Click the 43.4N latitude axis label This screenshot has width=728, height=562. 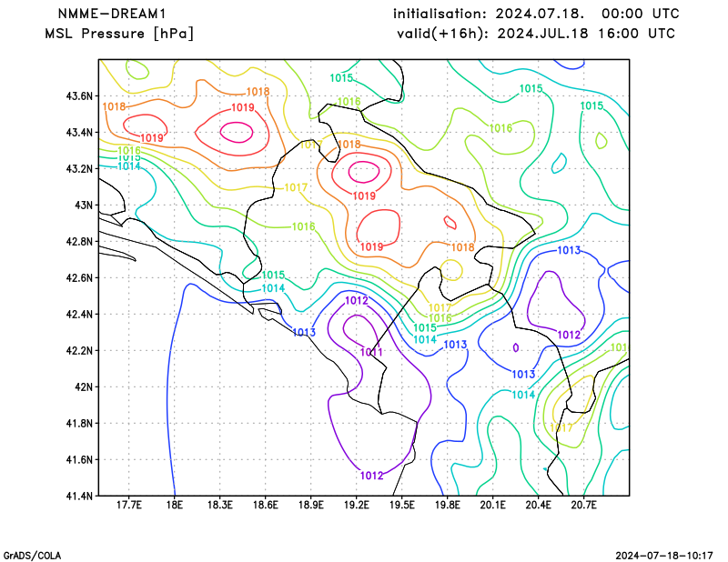click(79, 132)
